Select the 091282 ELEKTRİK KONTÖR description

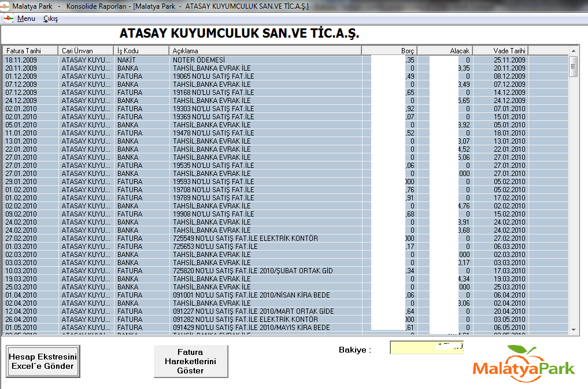tap(265, 320)
